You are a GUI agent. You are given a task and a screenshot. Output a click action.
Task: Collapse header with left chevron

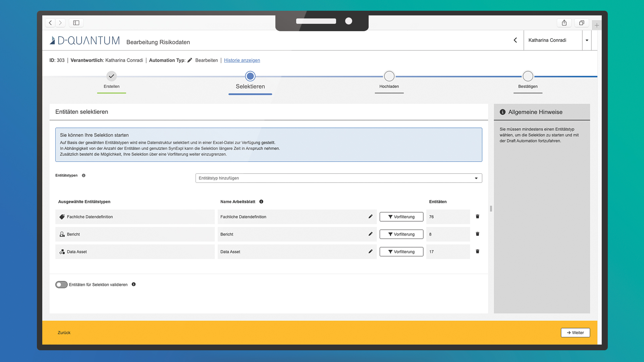(515, 40)
